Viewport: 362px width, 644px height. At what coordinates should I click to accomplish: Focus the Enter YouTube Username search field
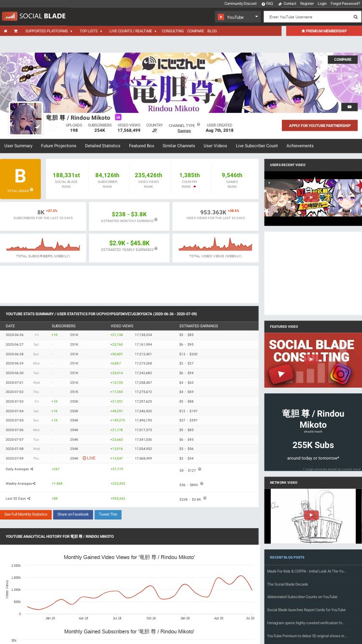coord(307,17)
